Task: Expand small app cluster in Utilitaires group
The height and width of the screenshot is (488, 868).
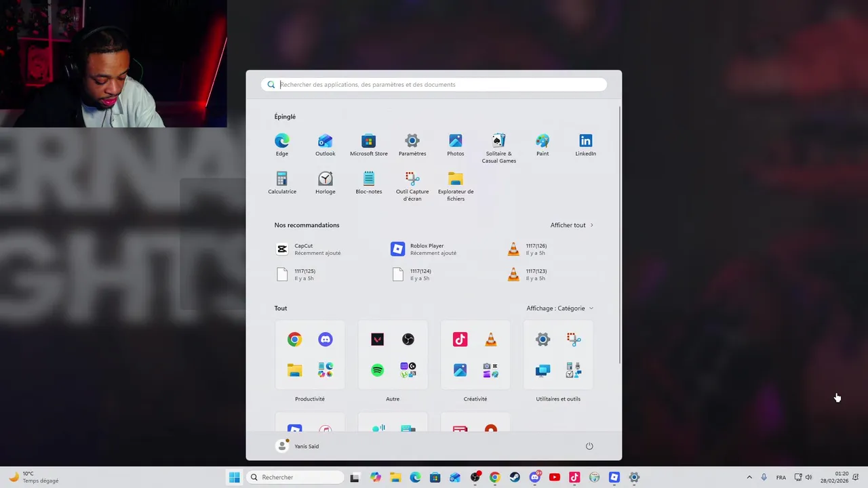Action: click(574, 370)
